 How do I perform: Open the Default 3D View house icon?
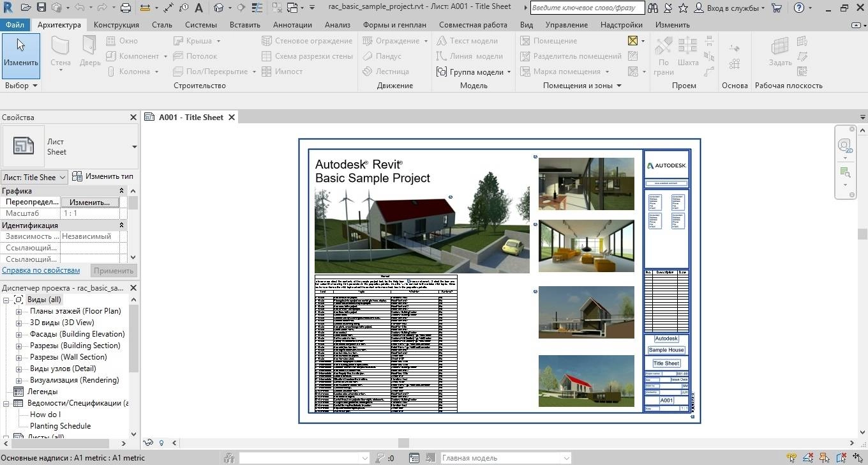[x=219, y=8]
